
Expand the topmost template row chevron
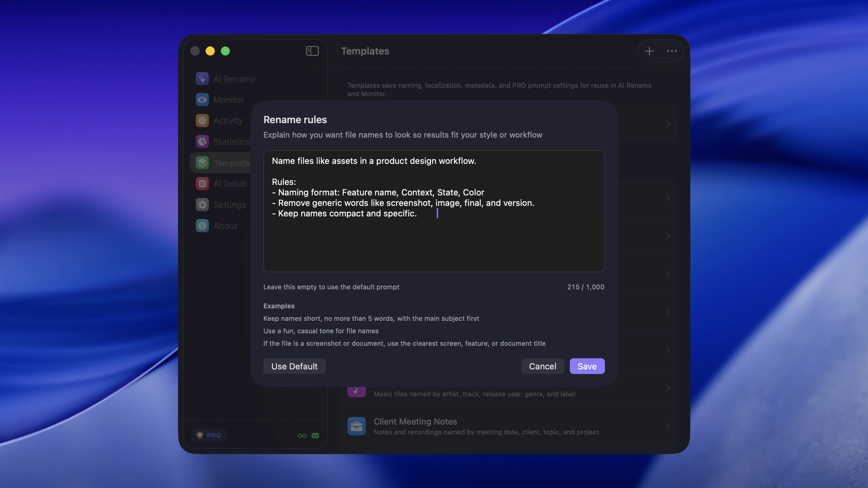tap(668, 124)
